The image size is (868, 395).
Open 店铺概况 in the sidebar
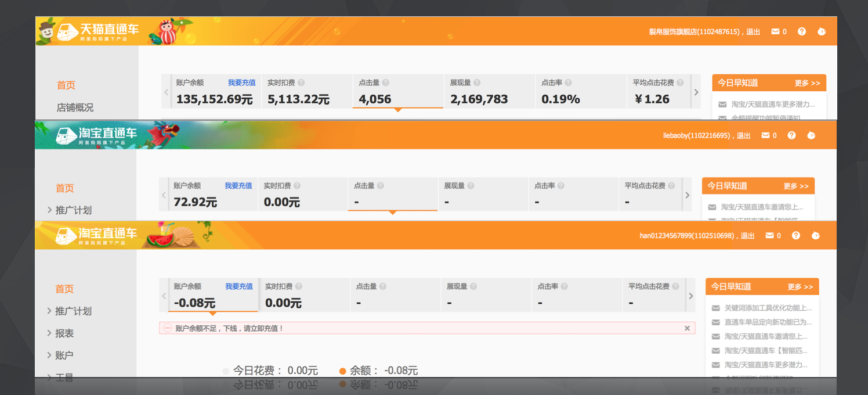pyautogui.click(x=75, y=107)
